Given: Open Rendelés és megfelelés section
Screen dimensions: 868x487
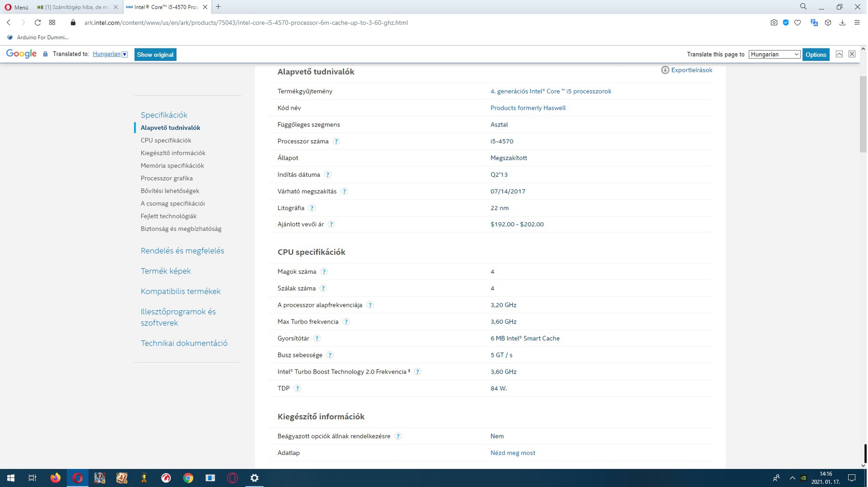Looking at the screenshot, I should [182, 251].
